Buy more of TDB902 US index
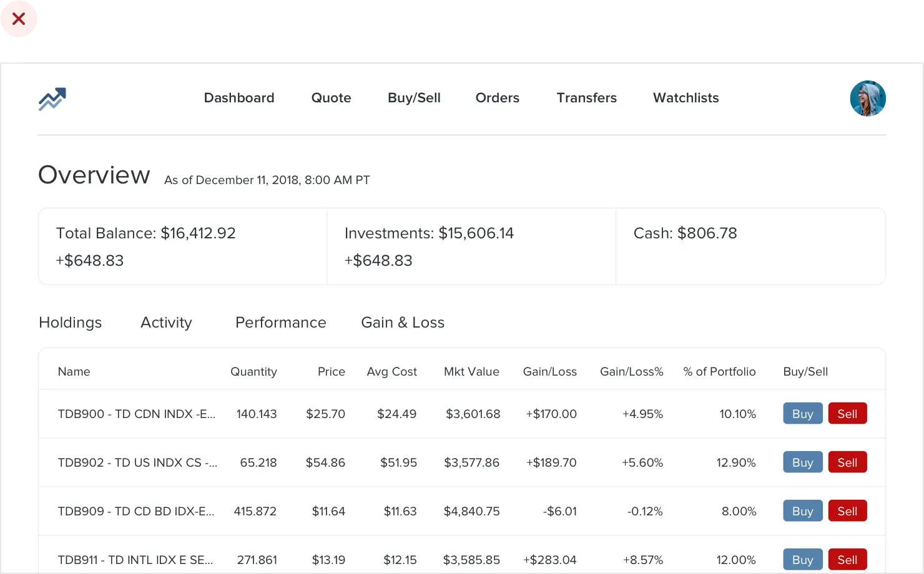This screenshot has width=924, height=574. pyautogui.click(x=802, y=462)
